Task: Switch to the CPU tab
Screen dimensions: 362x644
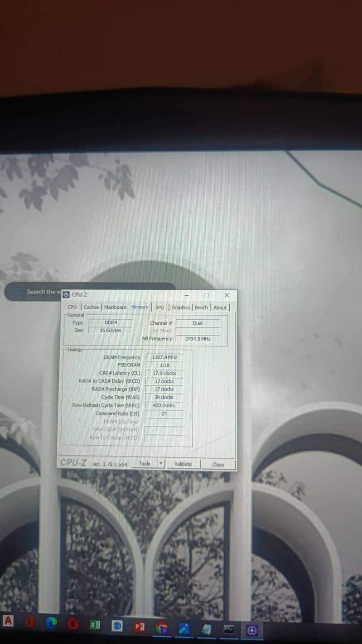Action: pyautogui.click(x=72, y=307)
